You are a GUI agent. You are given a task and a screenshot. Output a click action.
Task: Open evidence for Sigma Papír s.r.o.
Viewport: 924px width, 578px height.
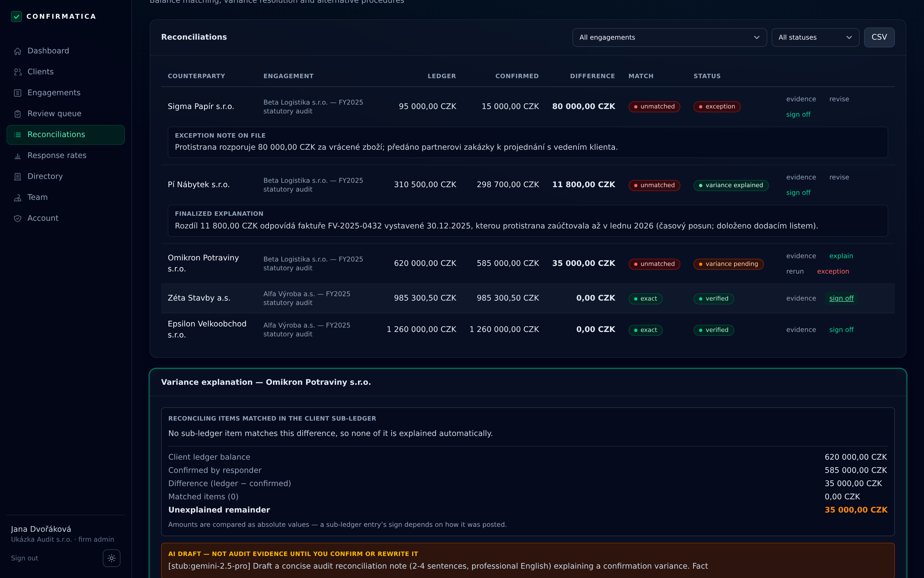pyautogui.click(x=801, y=99)
